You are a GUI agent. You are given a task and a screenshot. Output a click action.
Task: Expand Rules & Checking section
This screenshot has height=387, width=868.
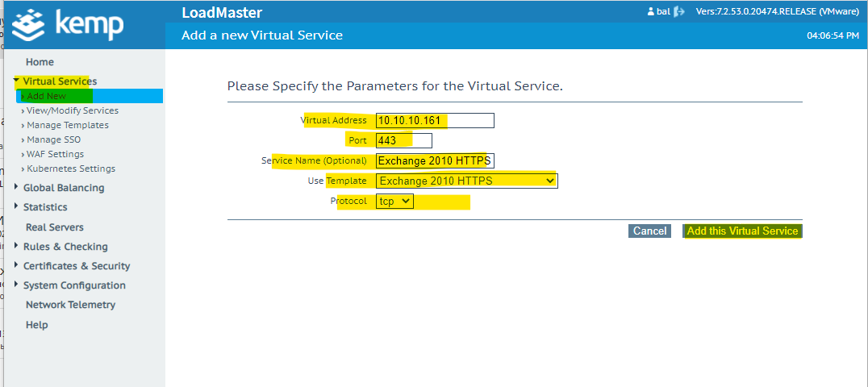click(16, 247)
